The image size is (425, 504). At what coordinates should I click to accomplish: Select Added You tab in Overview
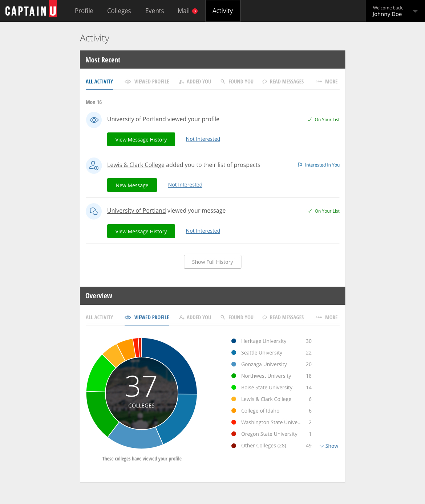(x=195, y=317)
